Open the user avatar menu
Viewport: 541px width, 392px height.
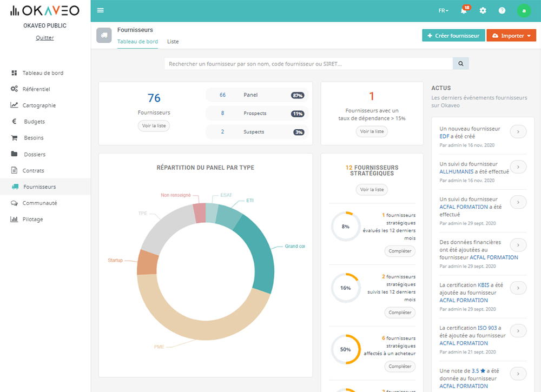(x=524, y=11)
